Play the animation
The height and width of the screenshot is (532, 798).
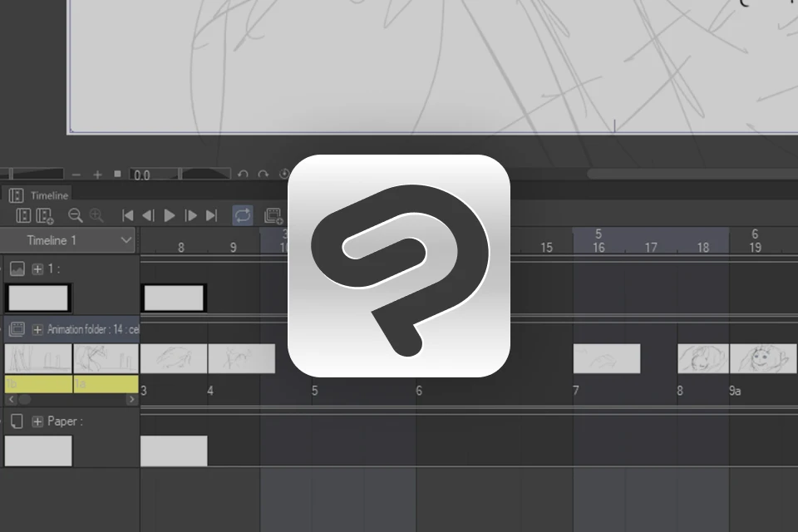(x=170, y=216)
